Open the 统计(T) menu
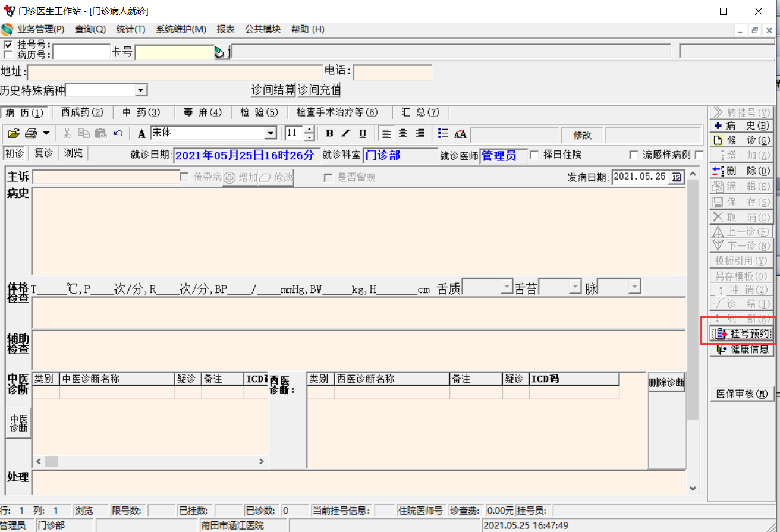Image resolution: width=780 pixels, height=532 pixels. point(131,29)
